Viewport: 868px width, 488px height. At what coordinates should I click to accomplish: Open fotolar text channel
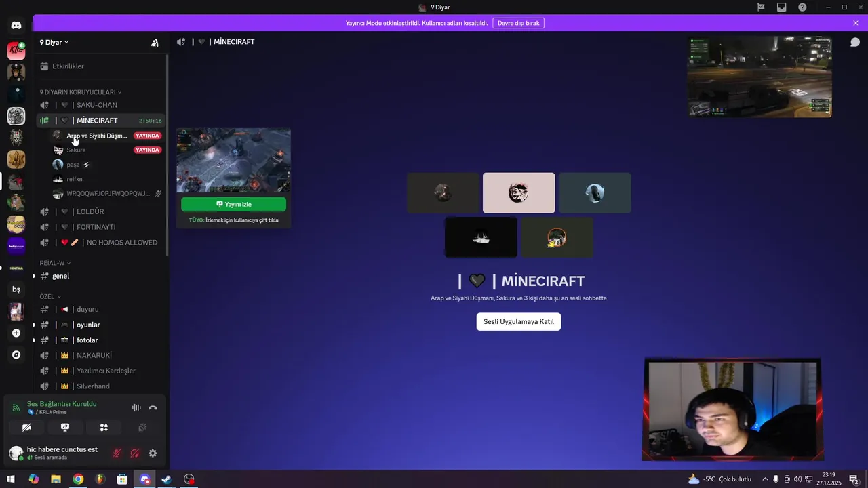(101, 340)
